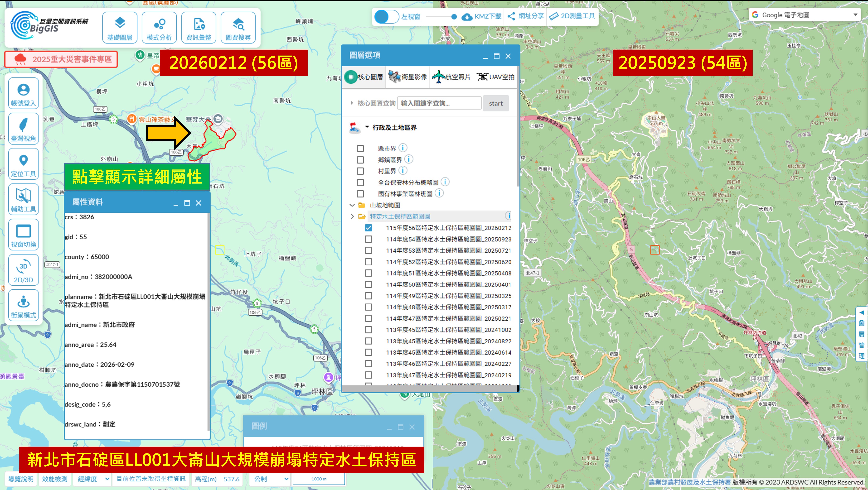Show info for 特定水土保持區範圍圖 folder

[508, 216]
